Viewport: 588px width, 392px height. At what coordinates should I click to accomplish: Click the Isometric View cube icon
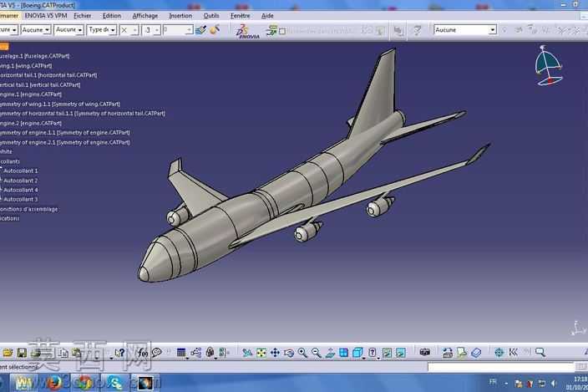click(357, 353)
